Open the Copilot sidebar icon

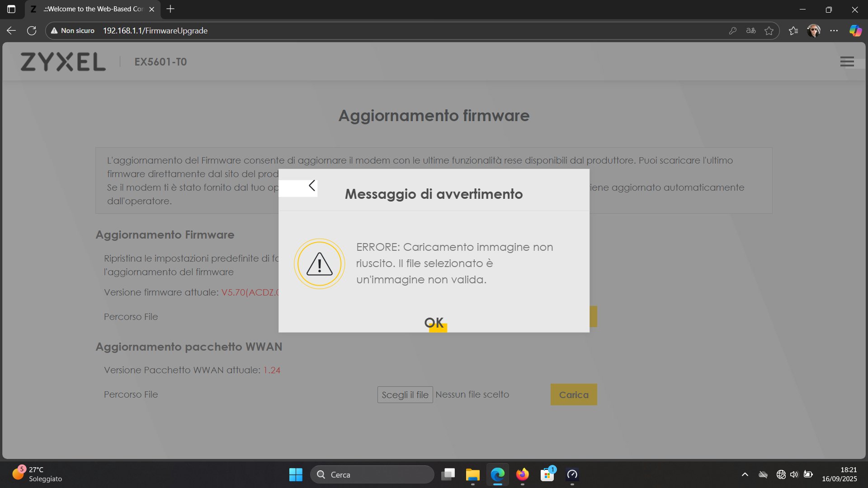855,31
